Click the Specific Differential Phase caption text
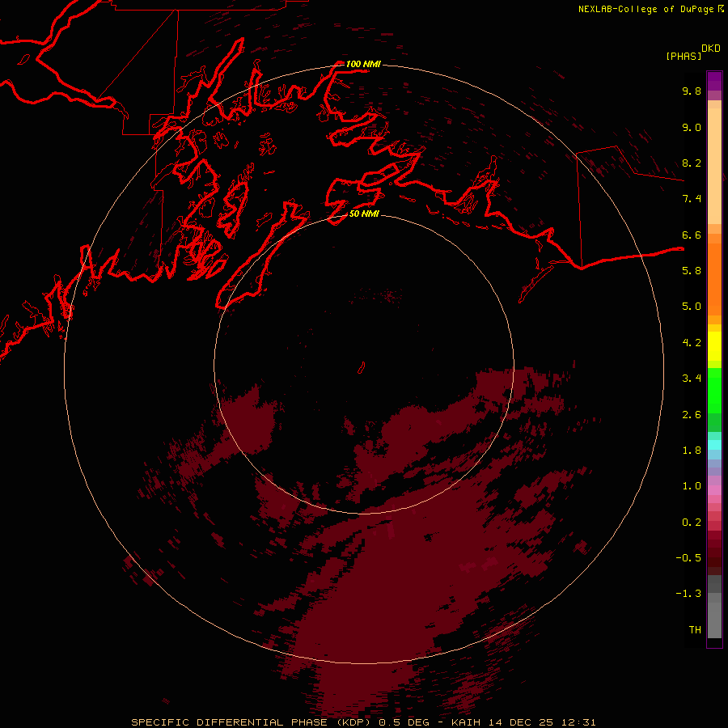This screenshot has width=728, height=728. [x=363, y=722]
